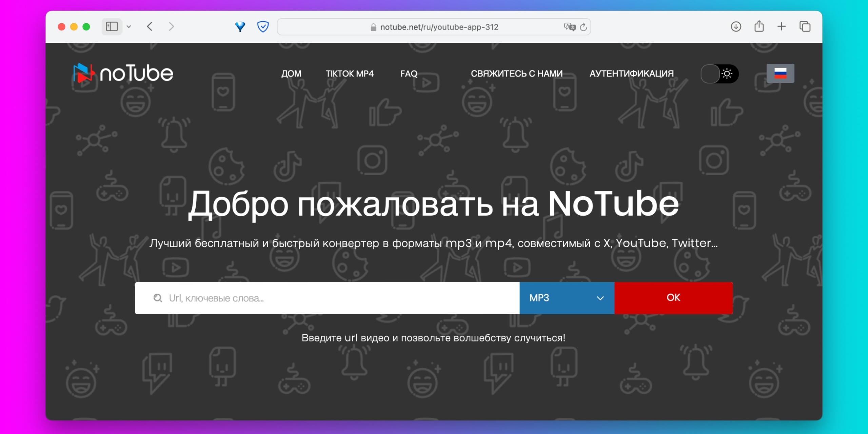
Task: Go to TIKTOK MP4 section
Action: pyautogui.click(x=349, y=74)
